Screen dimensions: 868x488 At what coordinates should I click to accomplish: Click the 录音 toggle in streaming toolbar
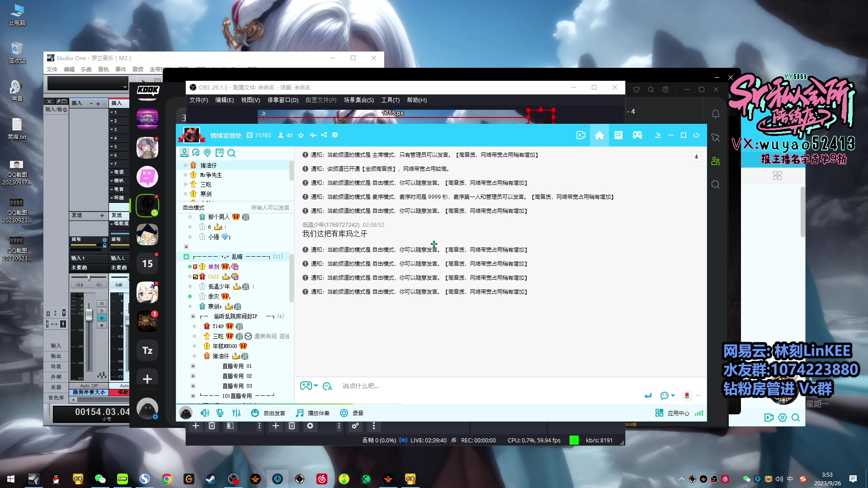point(351,413)
